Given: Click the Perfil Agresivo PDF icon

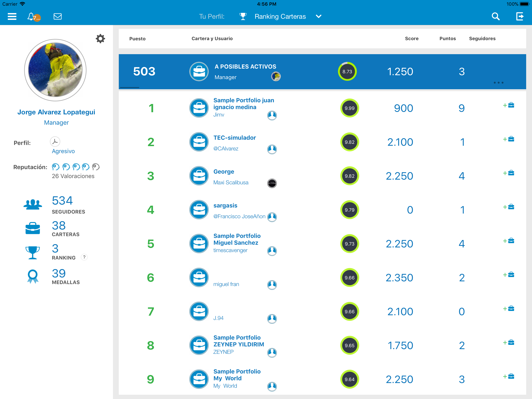Looking at the screenshot, I should coord(55,141).
